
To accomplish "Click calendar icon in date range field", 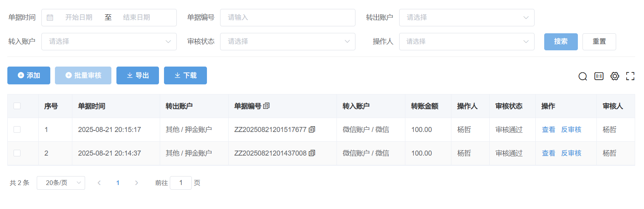I will pos(50,18).
